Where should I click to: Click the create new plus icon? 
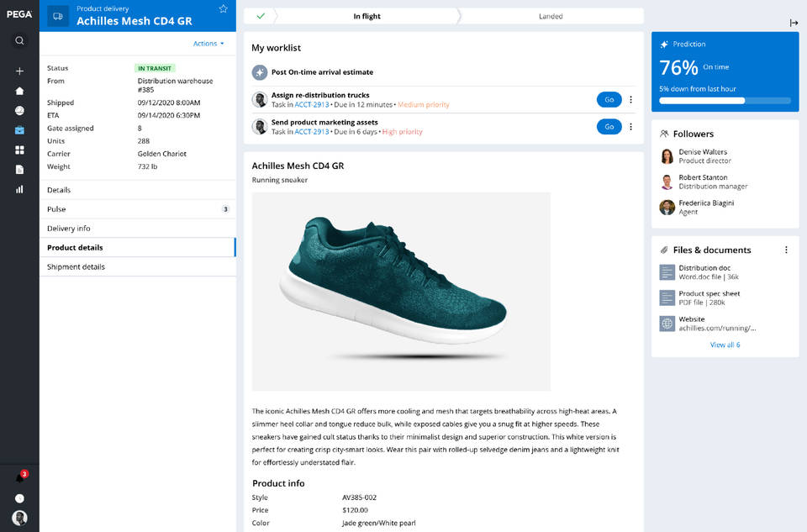click(x=18, y=71)
